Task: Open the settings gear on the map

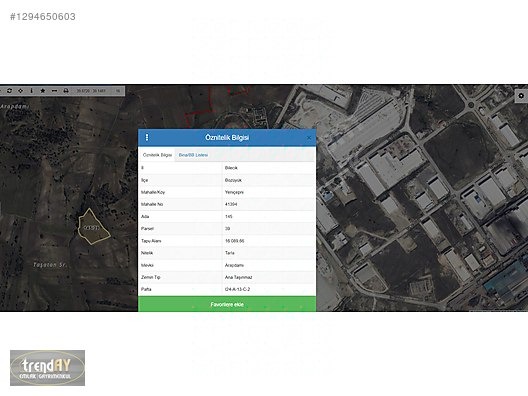Action: point(521,96)
